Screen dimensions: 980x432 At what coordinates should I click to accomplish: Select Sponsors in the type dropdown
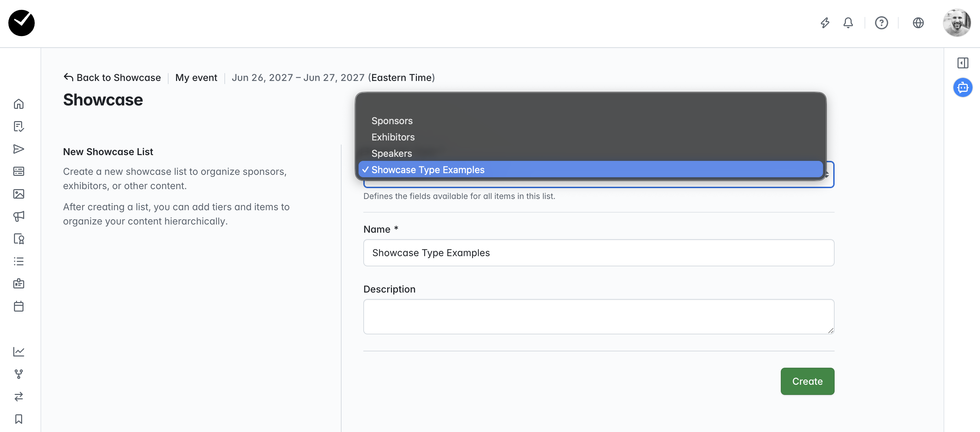[590, 121]
